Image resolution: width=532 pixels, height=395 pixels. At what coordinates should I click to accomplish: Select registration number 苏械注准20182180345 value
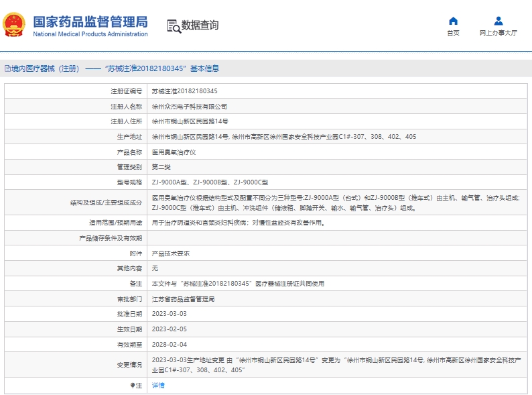point(184,91)
